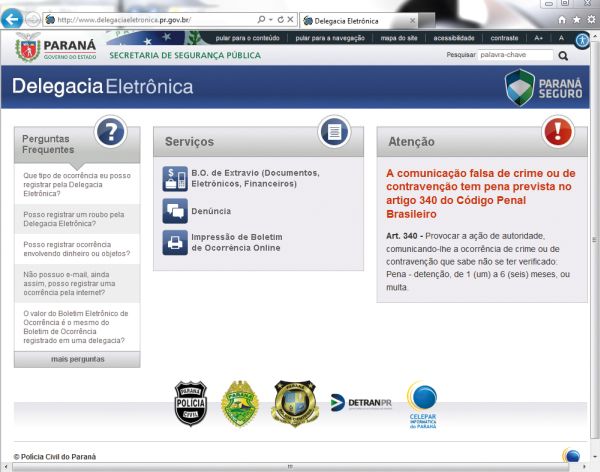600x472 pixels.
Task: Open browser favorites star icon
Action: [x=576, y=19]
